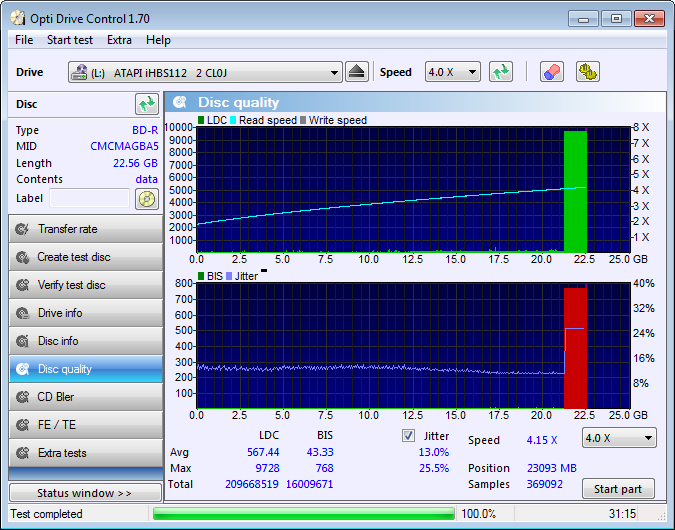Click the LDC chart area

coord(413,189)
